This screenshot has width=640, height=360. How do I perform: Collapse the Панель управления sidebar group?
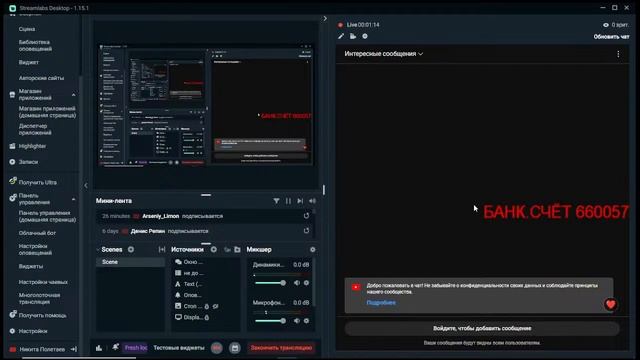pos(73,199)
